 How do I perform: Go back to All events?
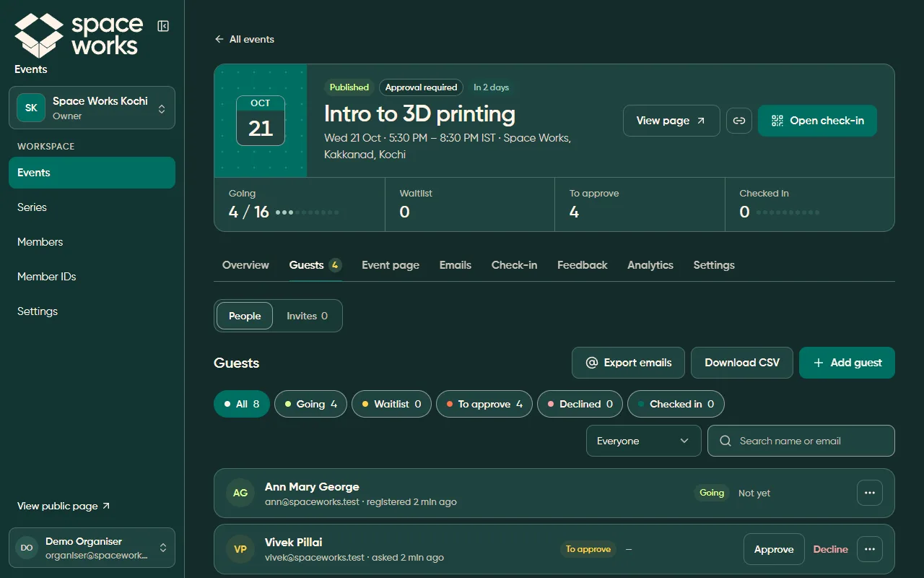(244, 39)
